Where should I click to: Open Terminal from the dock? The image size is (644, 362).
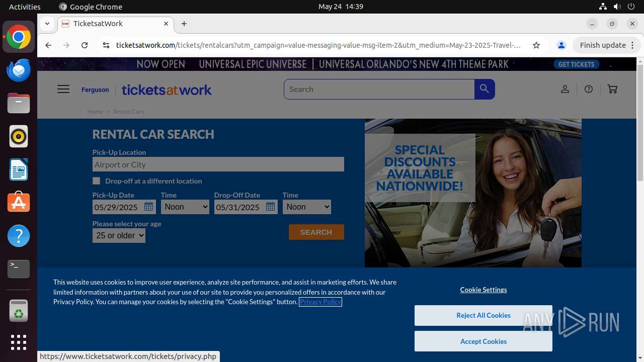pyautogui.click(x=19, y=269)
